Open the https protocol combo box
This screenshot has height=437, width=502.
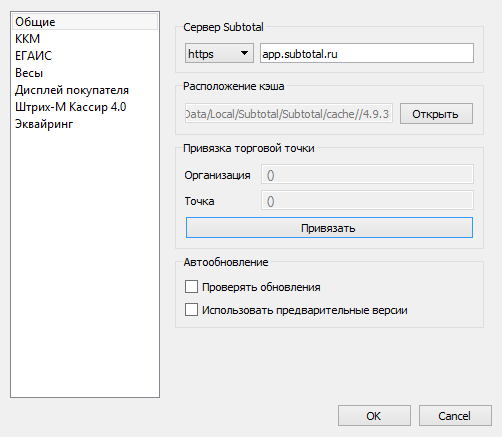tap(219, 53)
